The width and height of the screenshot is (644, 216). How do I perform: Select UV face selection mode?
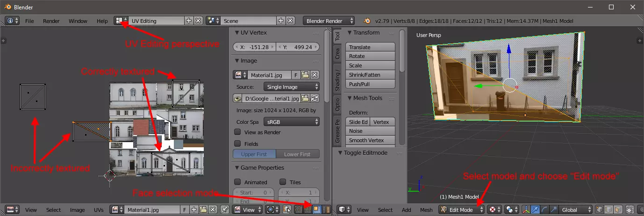point(317,210)
